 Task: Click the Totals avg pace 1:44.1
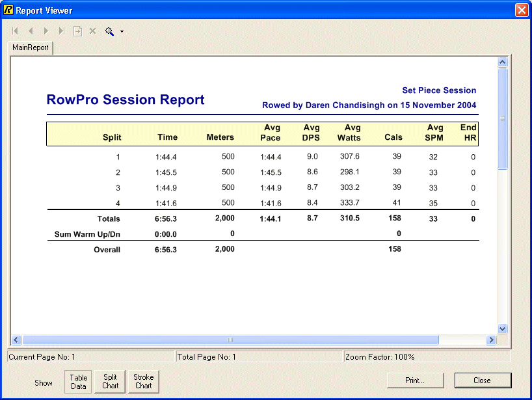click(x=271, y=219)
